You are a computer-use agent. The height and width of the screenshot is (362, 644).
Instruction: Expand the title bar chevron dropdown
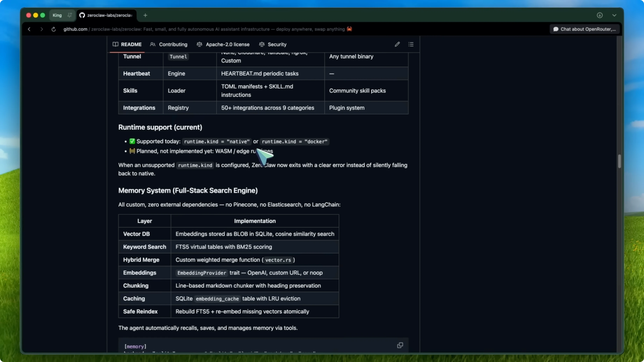614,15
